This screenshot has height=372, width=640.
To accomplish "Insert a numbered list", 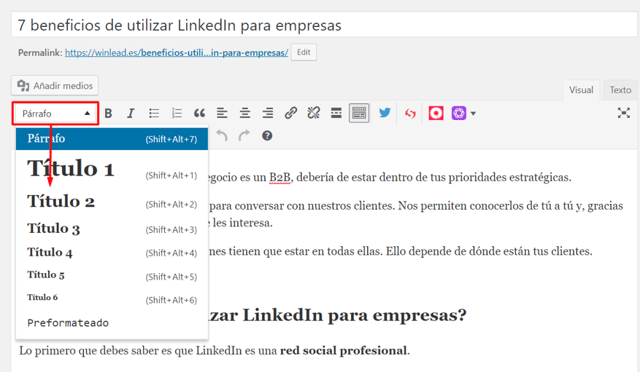I will point(177,113).
